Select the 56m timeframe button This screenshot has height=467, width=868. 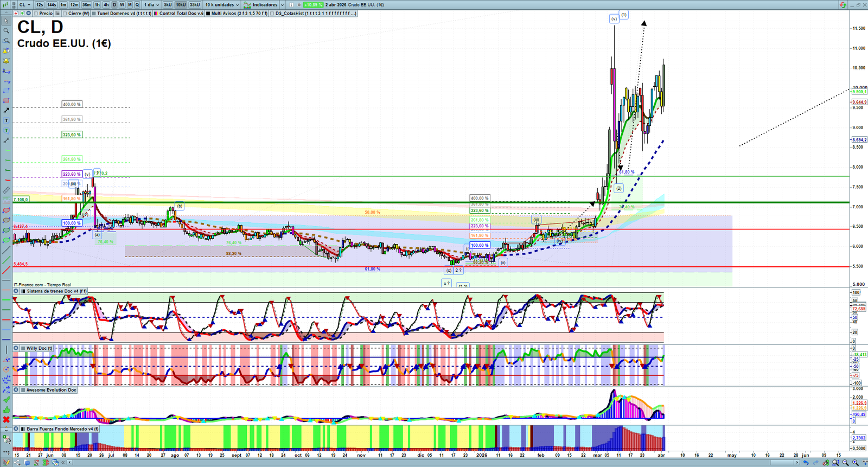86,5
